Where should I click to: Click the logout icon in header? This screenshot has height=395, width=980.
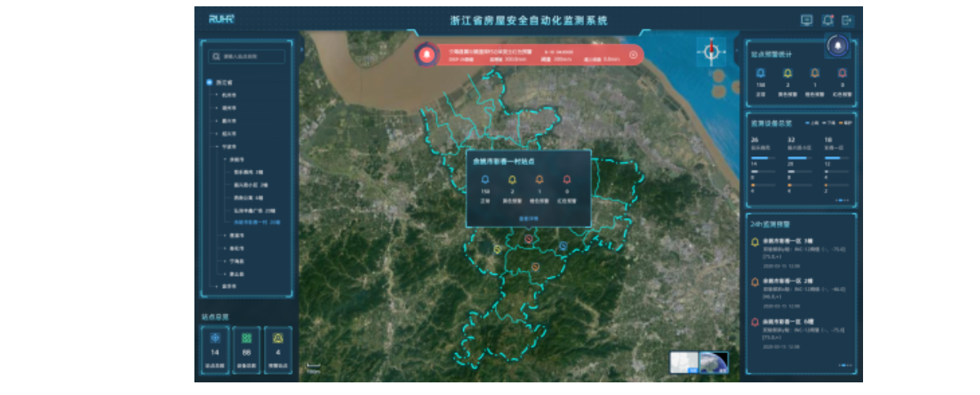[x=848, y=21]
